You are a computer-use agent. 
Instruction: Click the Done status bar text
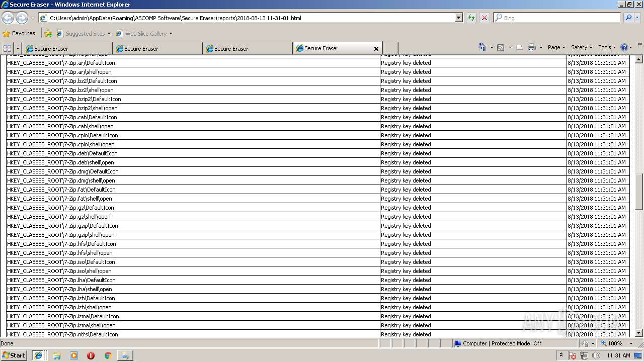tap(7, 343)
